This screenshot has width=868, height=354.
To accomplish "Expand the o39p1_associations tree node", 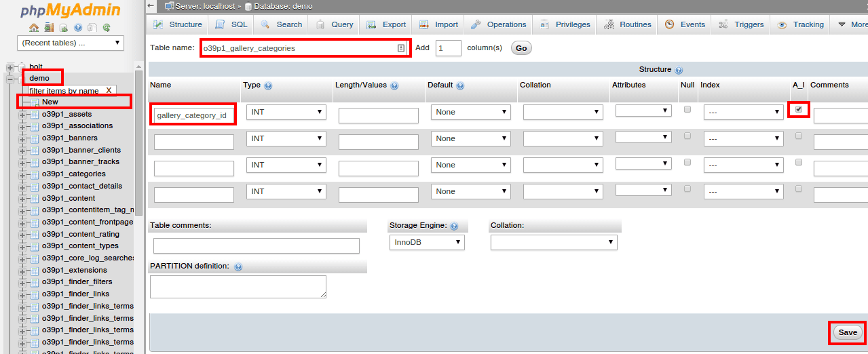I will point(22,126).
